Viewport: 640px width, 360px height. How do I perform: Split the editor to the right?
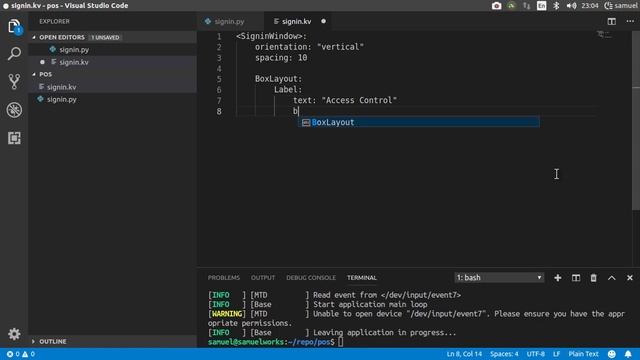coord(611,21)
